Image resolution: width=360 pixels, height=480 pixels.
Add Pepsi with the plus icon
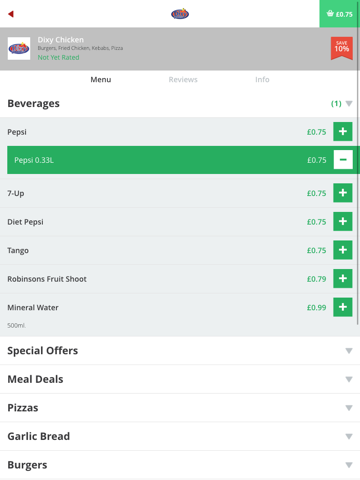coord(343,132)
